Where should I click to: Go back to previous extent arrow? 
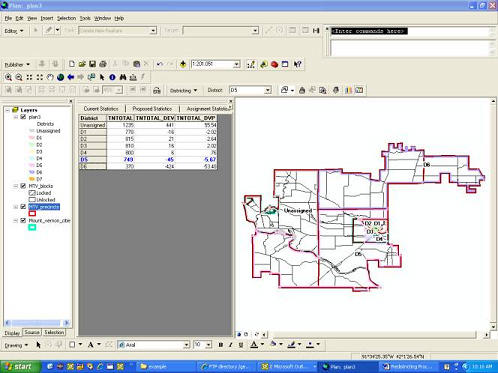click(x=71, y=77)
